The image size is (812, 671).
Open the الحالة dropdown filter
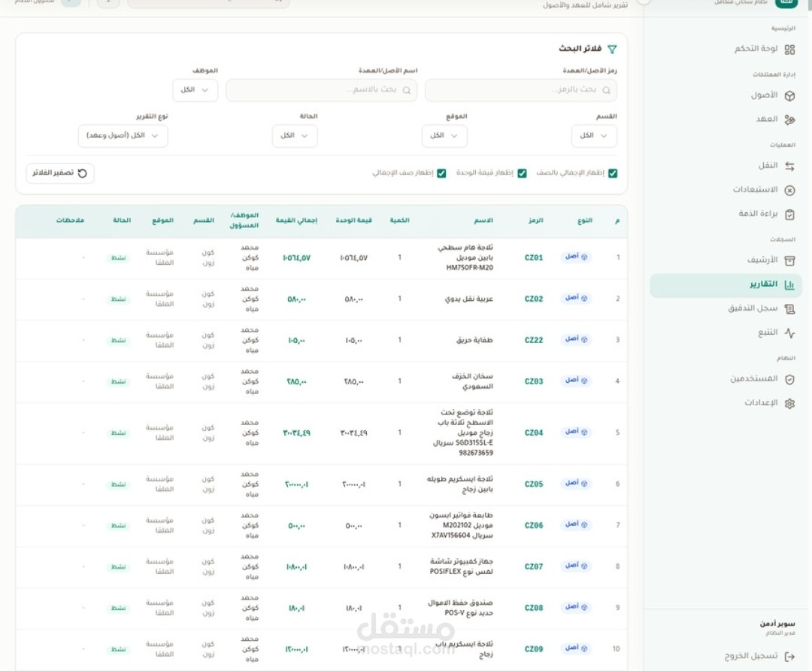click(x=295, y=135)
